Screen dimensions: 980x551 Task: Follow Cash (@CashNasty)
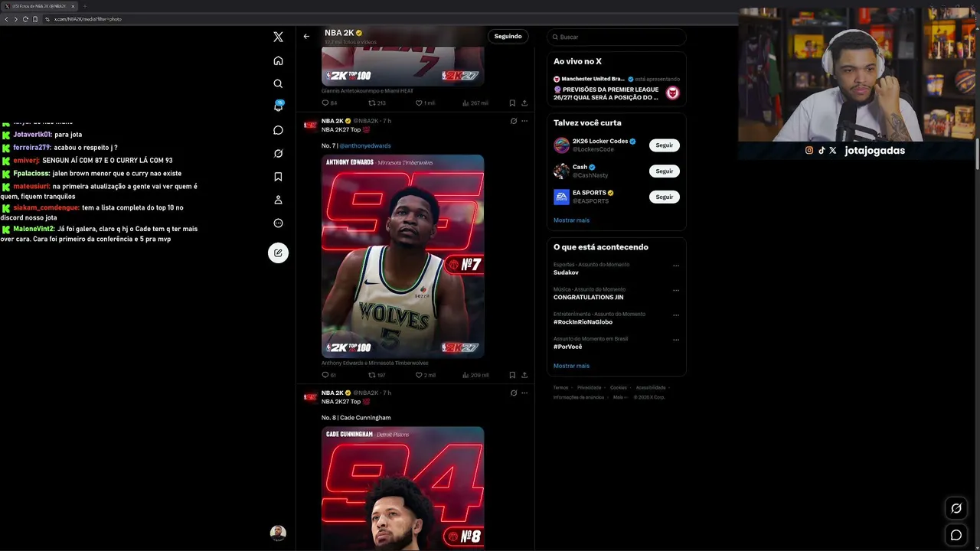665,171
